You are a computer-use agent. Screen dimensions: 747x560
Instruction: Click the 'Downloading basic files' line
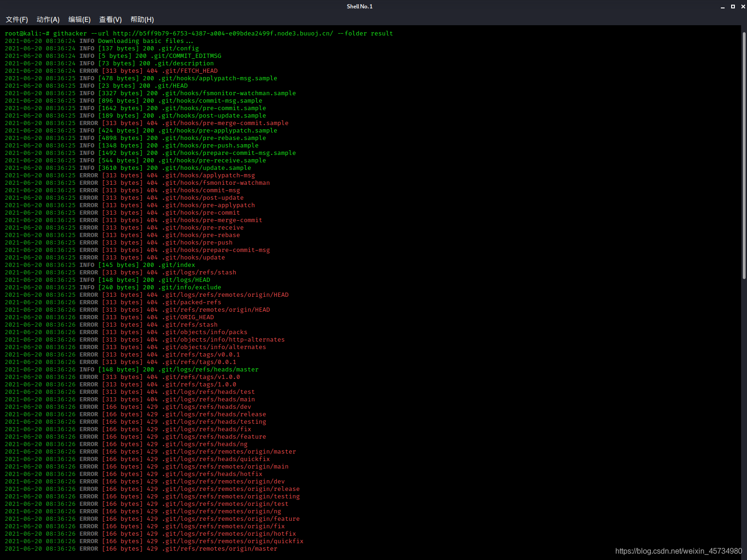pyautogui.click(x=146, y=41)
